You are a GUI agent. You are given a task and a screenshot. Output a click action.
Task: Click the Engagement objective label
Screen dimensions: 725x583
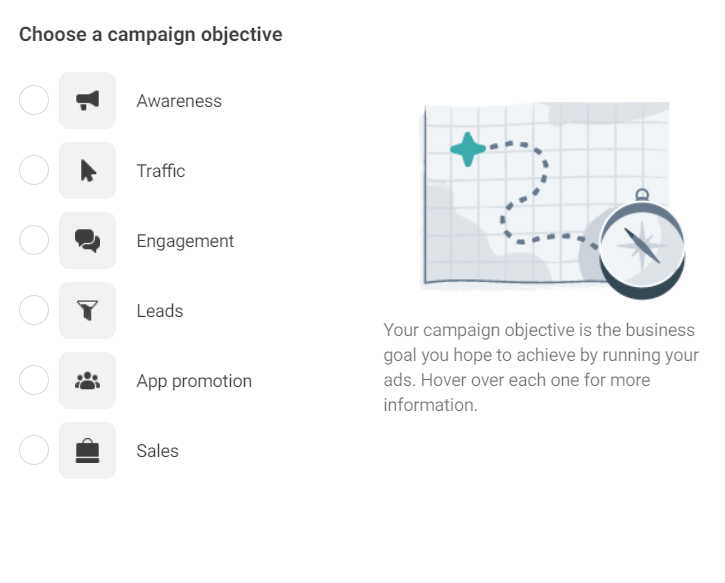(x=185, y=241)
